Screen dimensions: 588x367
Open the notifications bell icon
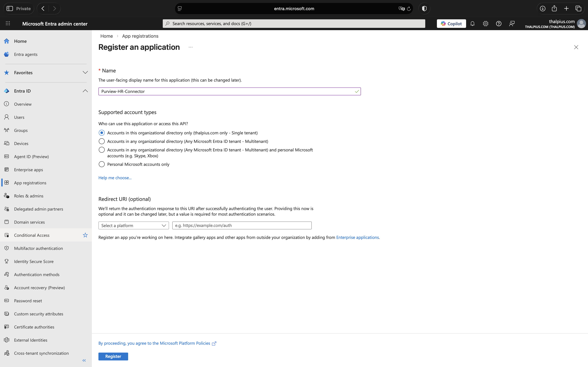coord(472,24)
